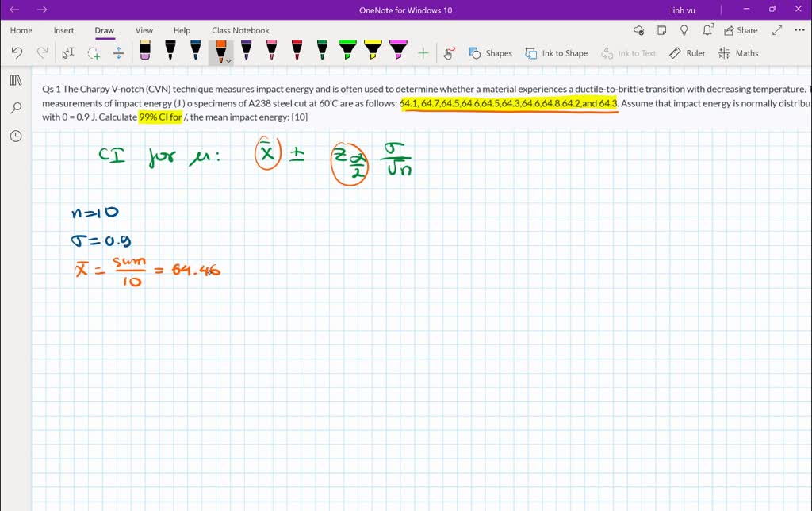This screenshot has height=511, width=812.
Task: Open notifications bell
Action: pyautogui.click(x=707, y=30)
